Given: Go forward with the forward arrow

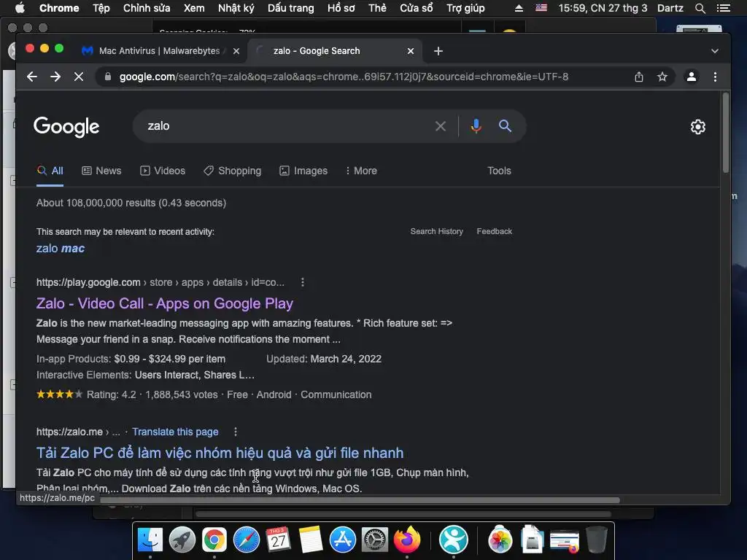Looking at the screenshot, I should click(55, 77).
